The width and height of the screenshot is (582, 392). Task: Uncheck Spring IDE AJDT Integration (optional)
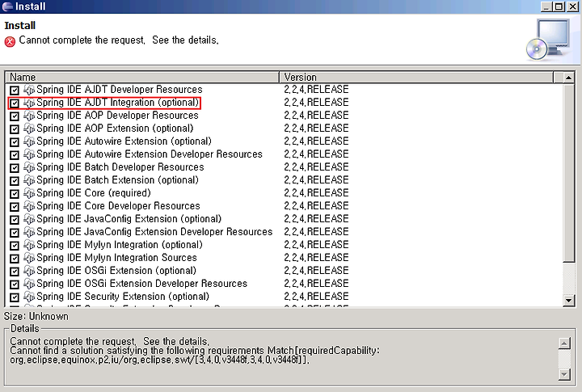pyautogui.click(x=15, y=103)
